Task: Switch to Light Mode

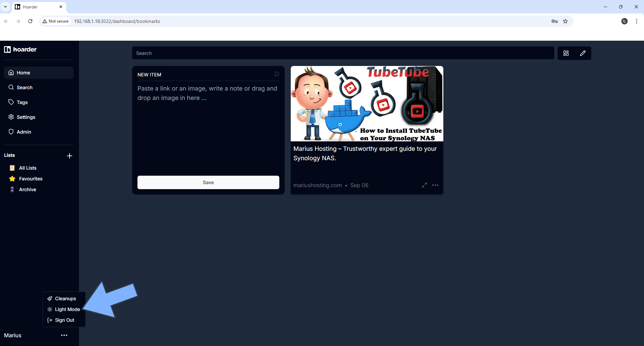Action: point(64,309)
